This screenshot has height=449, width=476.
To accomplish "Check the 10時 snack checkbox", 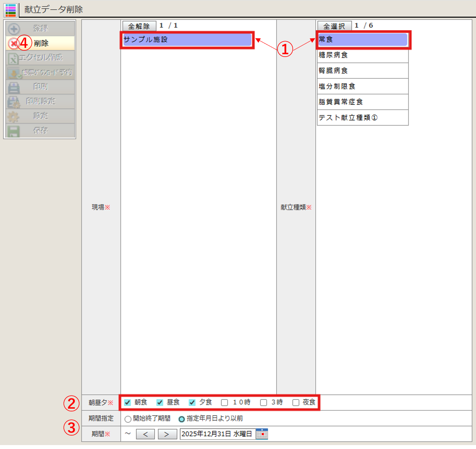I will (225, 403).
